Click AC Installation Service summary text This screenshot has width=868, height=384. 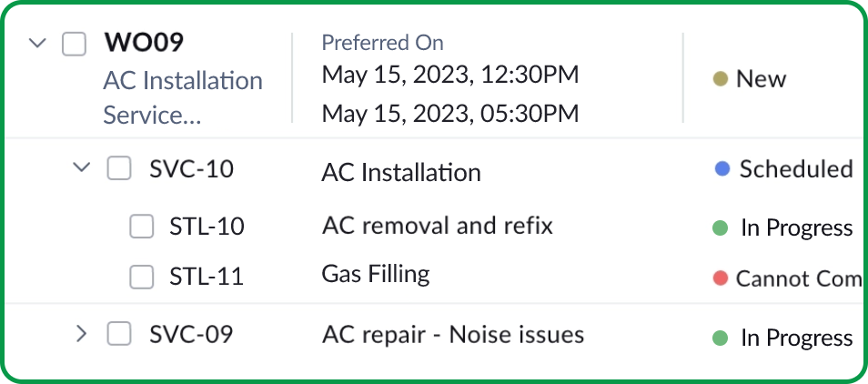[x=182, y=97]
